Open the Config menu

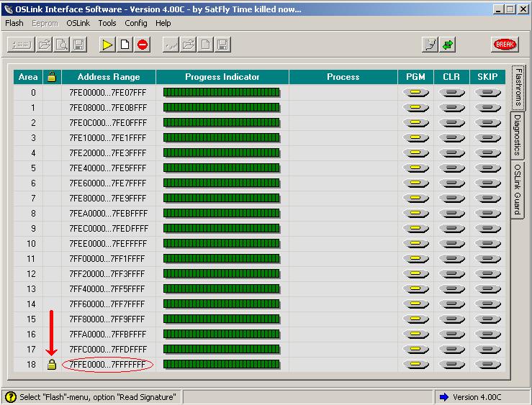coord(136,23)
